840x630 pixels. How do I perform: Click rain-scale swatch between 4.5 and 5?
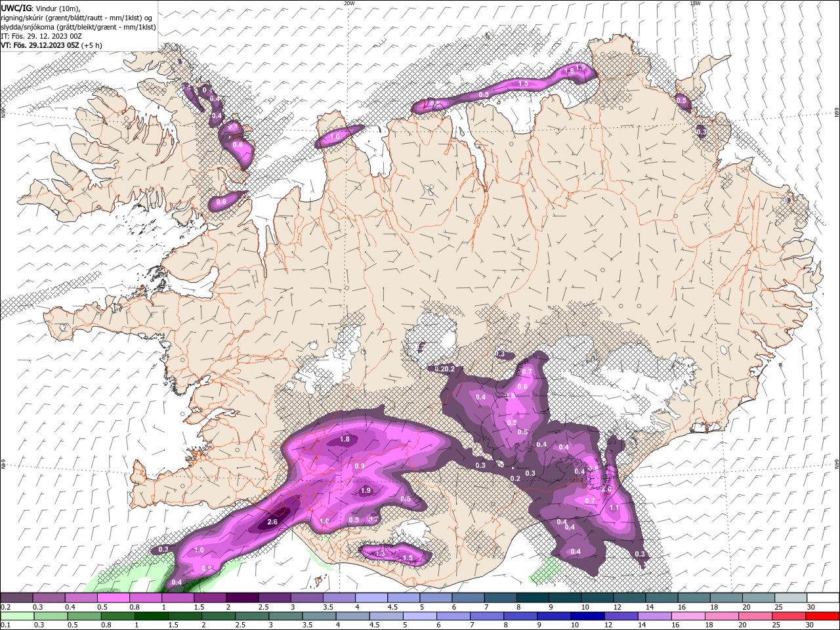pyautogui.click(x=387, y=616)
